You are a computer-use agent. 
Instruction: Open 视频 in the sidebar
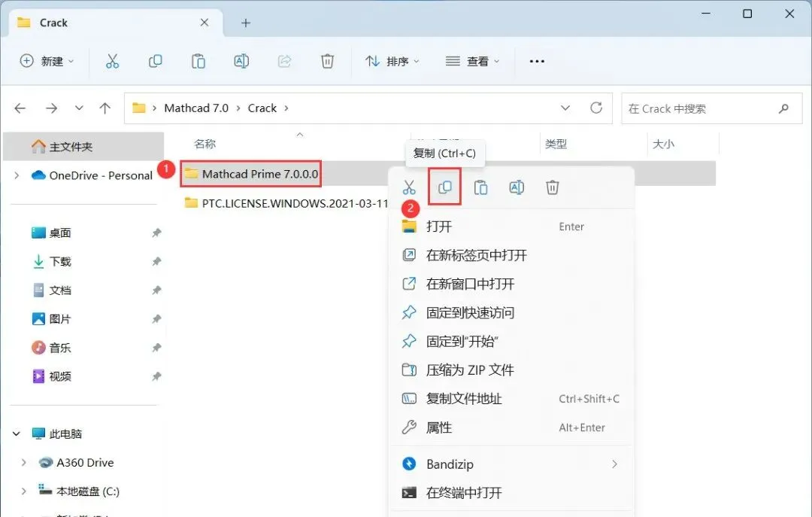[x=52, y=376]
